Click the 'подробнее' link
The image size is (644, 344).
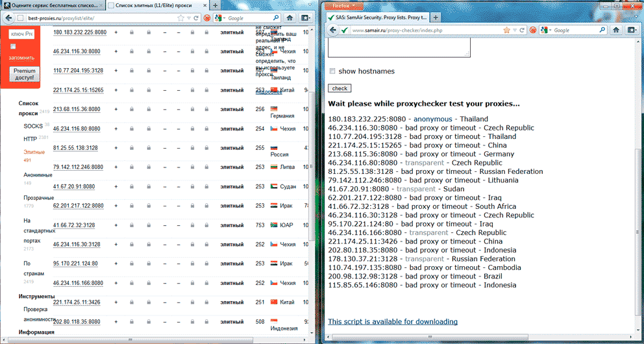tap(269, 92)
